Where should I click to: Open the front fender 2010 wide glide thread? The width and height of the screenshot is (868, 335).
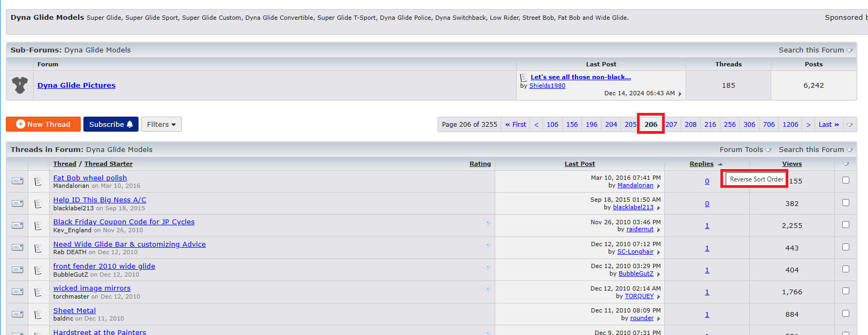click(x=104, y=266)
